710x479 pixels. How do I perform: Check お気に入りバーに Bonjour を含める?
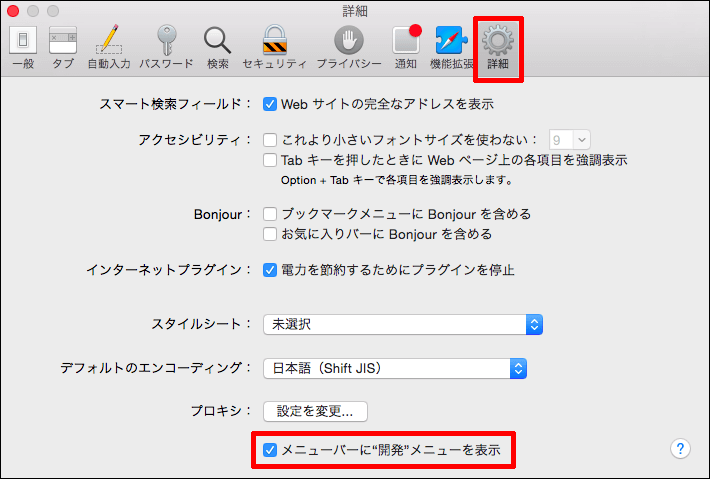270,234
